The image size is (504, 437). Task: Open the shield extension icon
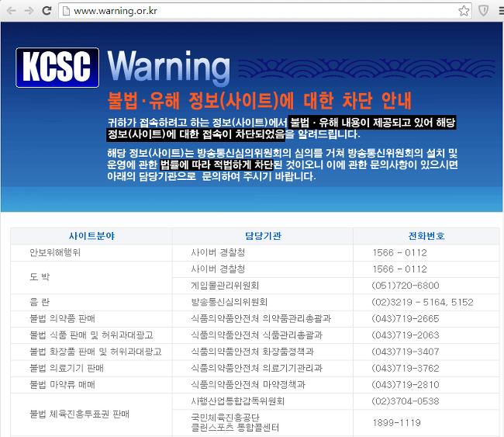coord(483,11)
